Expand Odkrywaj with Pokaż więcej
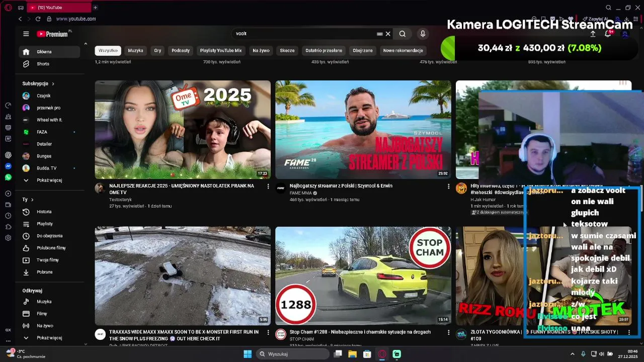This screenshot has height=362, width=644. pyautogui.click(x=49, y=338)
